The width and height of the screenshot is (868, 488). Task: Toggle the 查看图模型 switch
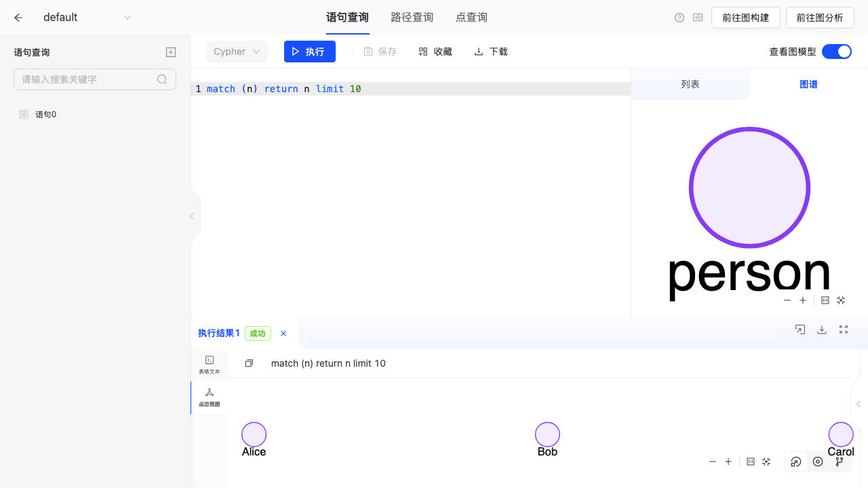(x=837, y=52)
